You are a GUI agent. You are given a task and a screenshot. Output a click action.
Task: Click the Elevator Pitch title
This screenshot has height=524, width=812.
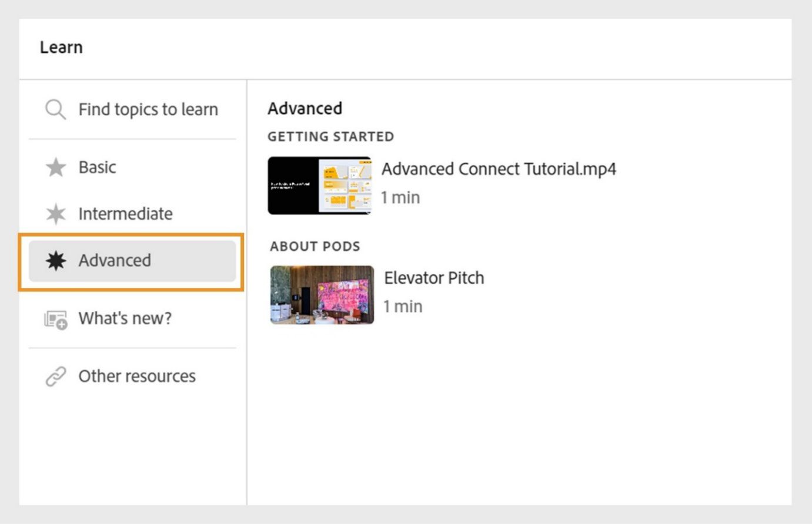coord(434,278)
